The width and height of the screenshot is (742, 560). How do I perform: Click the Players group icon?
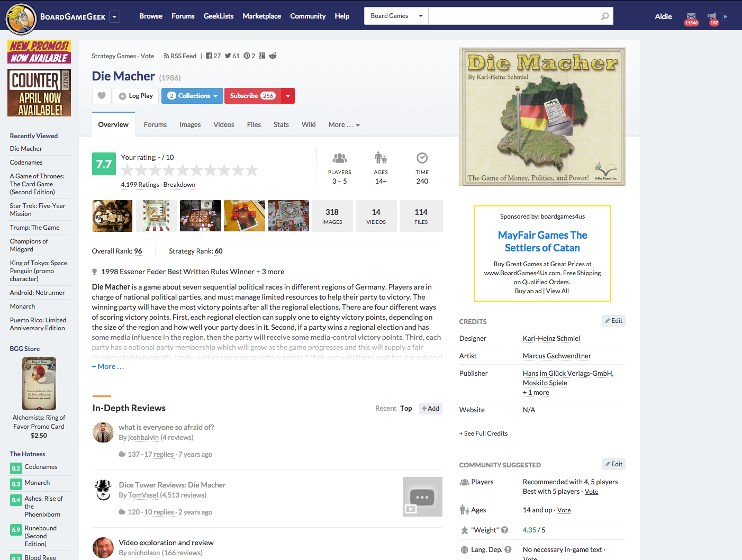(339, 158)
